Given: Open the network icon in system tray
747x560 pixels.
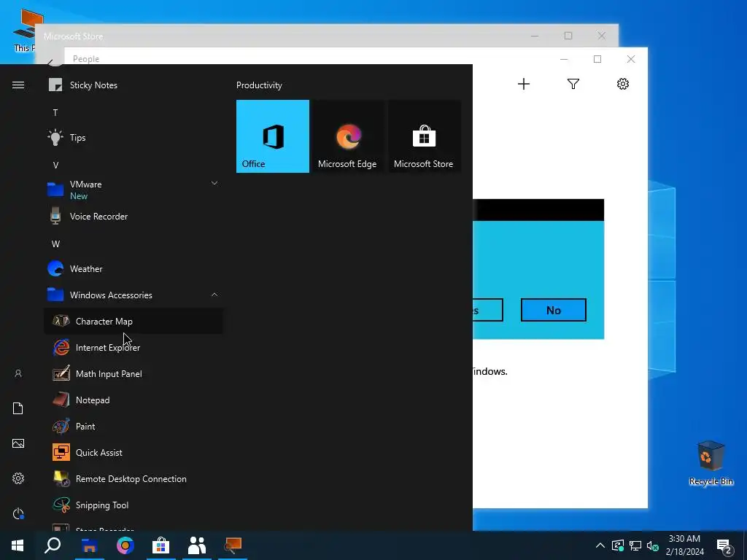Looking at the screenshot, I should point(635,545).
